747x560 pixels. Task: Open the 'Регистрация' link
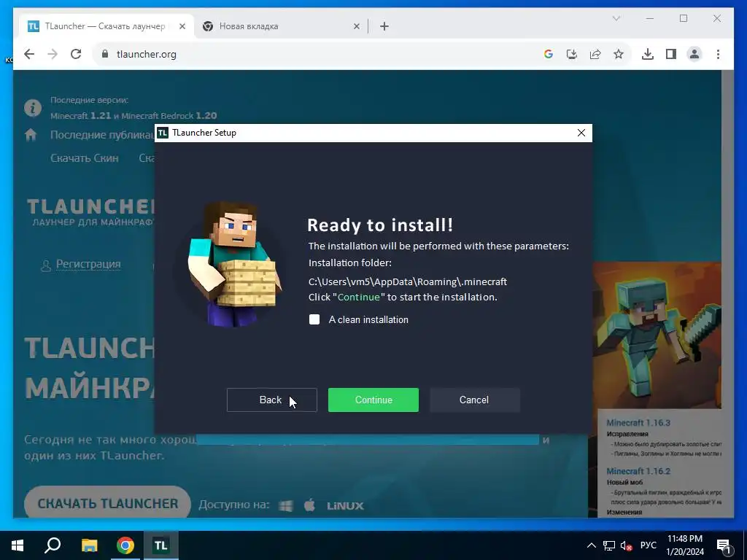point(88,264)
